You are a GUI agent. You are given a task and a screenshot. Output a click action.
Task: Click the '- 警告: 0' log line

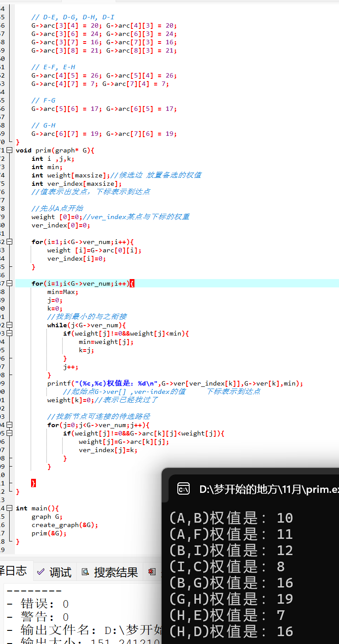point(38,617)
